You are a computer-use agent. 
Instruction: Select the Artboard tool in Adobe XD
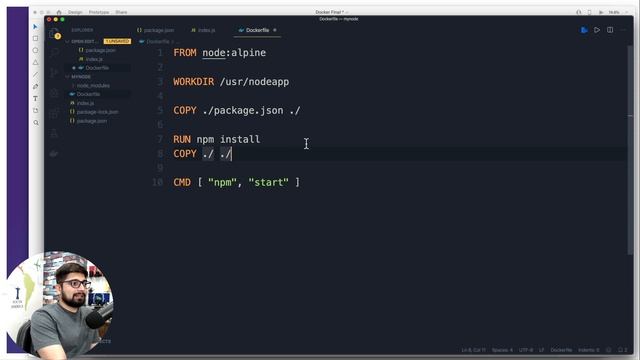coord(36,111)
